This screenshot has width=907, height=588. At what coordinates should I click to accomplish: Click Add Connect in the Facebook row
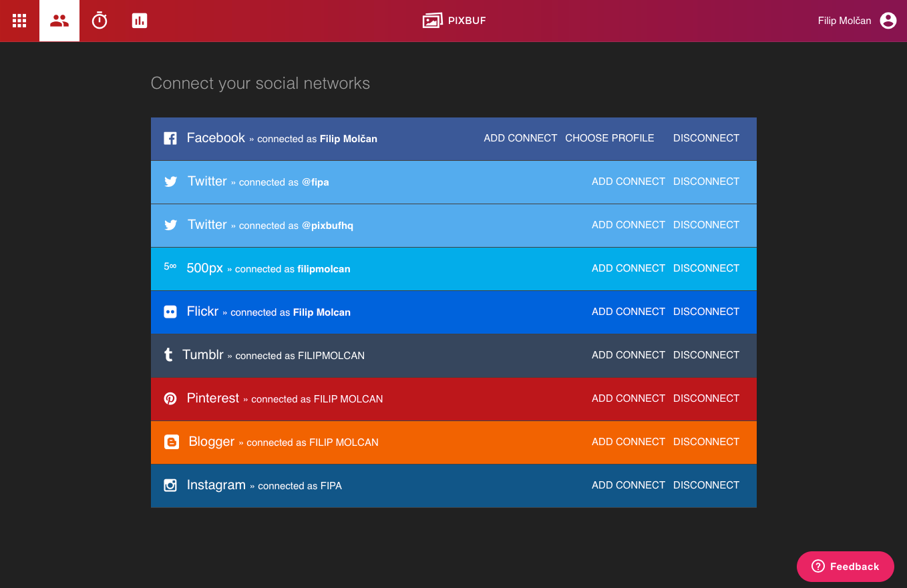point(520,138)
